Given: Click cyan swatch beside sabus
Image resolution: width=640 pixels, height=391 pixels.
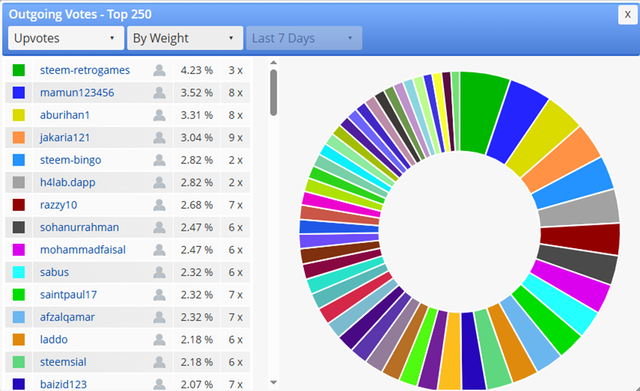Looking at the screenshot, I should click(x=19, y=272).
